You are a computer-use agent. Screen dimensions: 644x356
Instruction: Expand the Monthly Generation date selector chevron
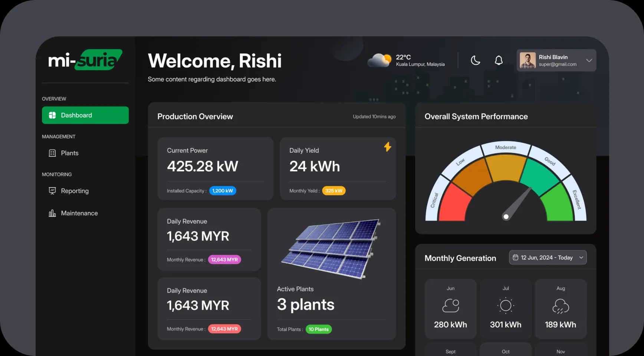581,257
